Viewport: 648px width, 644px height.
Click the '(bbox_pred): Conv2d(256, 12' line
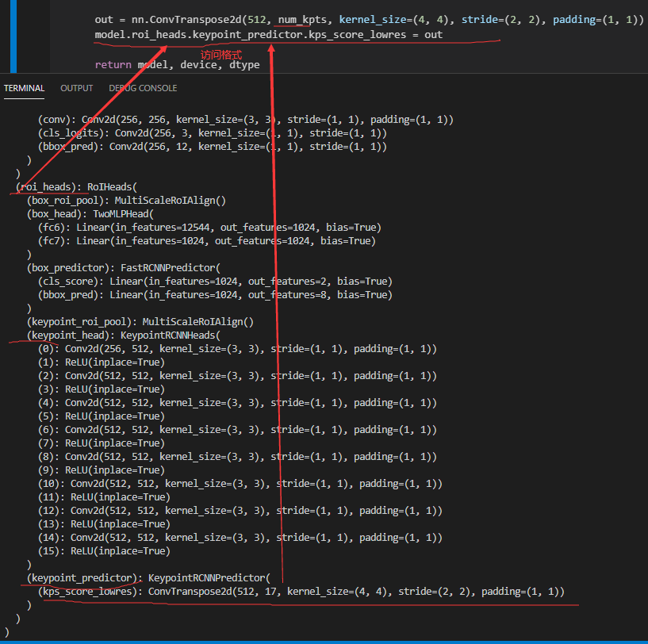click(213, 146)
